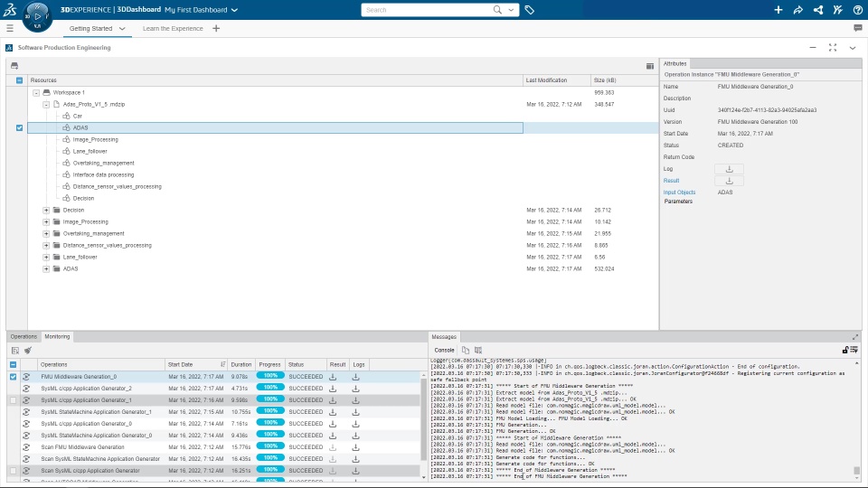Collapse the Workspace 1 node
The width and height of the screenshot is (868, 488).
point(36,92)
